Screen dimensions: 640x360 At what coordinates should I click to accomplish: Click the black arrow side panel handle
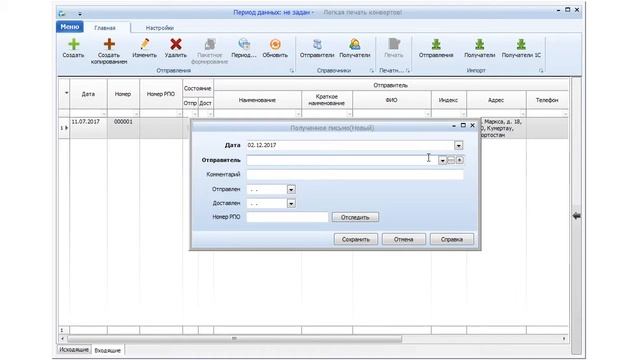pyautogui.click(x=576, y=216)
